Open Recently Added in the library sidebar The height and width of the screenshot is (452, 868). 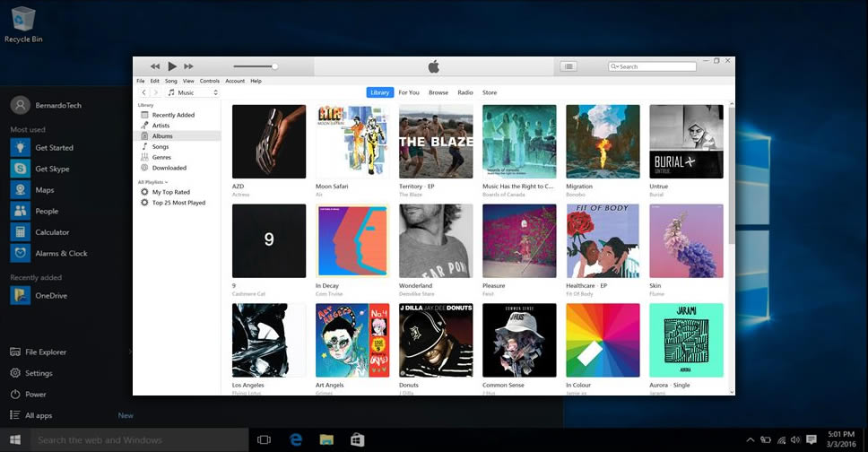pyautogui.click(x=172, y=115)
